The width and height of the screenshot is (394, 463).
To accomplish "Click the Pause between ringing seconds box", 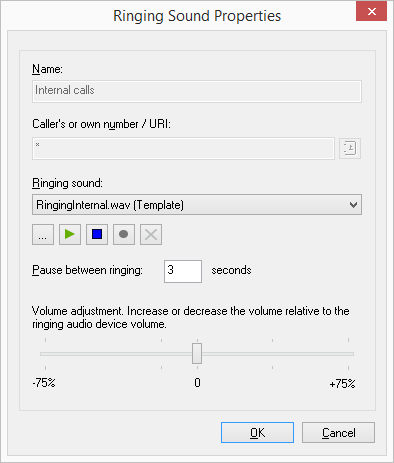I will [183, 271].
